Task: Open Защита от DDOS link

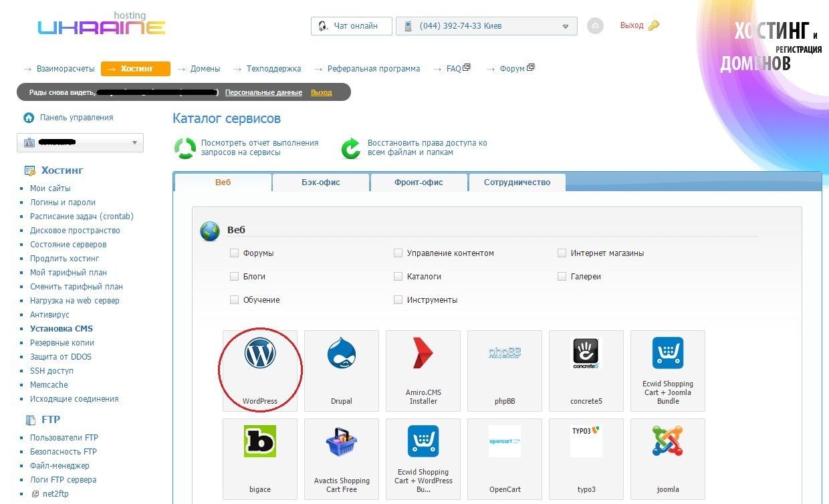Action: point(61,357)
